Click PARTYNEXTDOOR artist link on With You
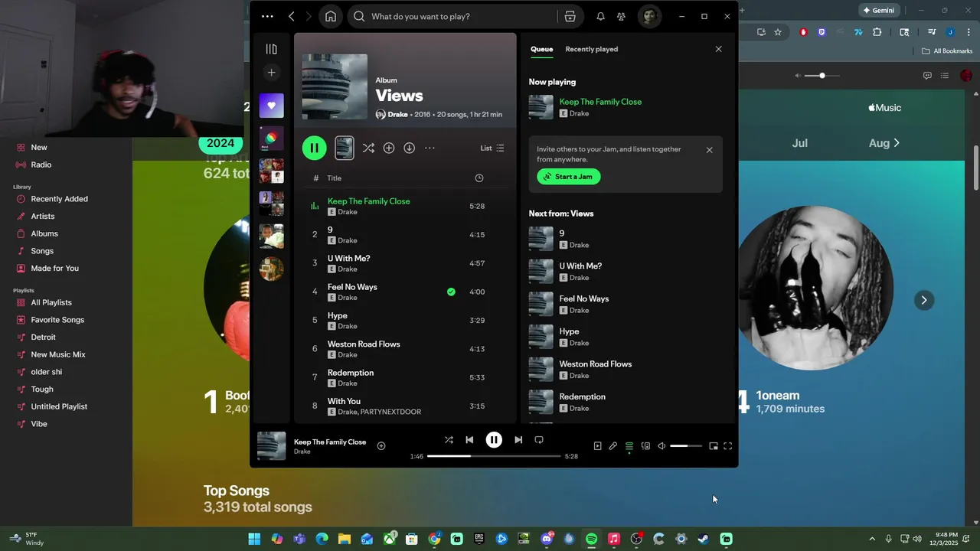The height and width of the screenshot is (551, 980). (390, 412)
